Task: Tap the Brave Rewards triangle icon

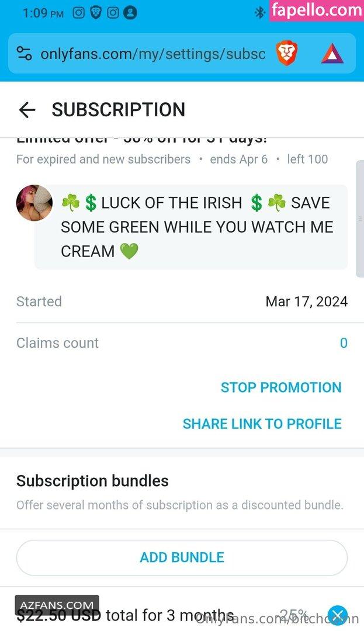Action: pyautogui.click(x=332, y=54)
